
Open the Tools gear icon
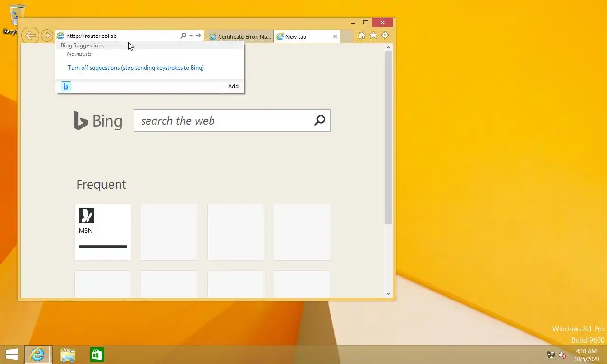385,36
